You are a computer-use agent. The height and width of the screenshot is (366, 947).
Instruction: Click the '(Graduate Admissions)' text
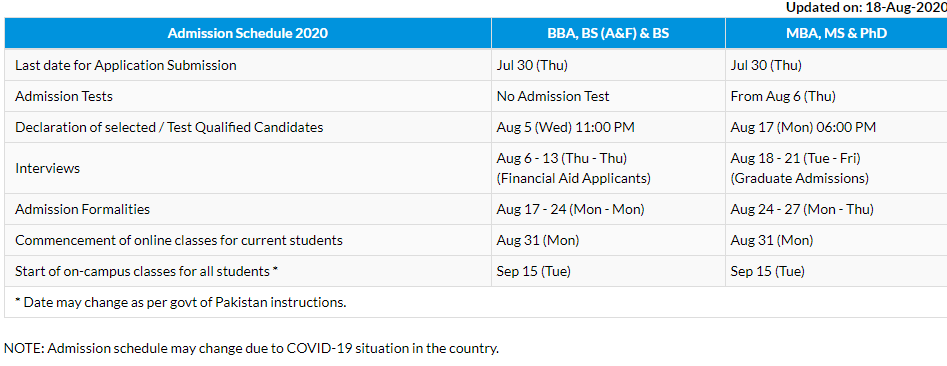[x=800, y=179]
